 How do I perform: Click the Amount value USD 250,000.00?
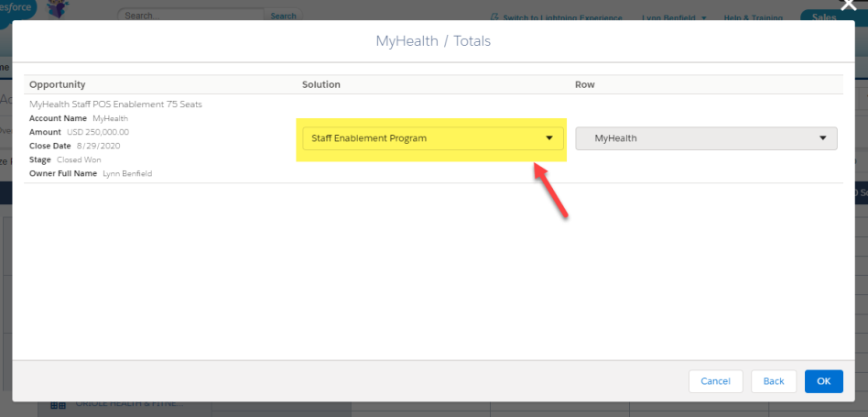[x=98, y=132]
